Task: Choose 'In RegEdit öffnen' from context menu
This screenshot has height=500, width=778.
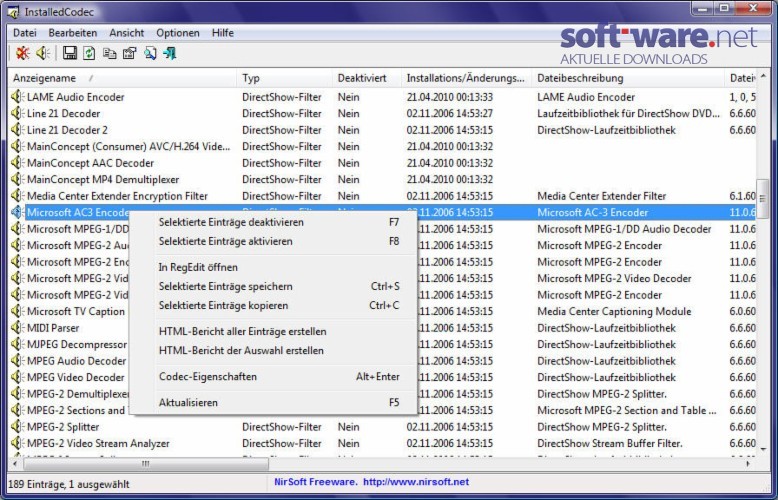Action: 273,267
